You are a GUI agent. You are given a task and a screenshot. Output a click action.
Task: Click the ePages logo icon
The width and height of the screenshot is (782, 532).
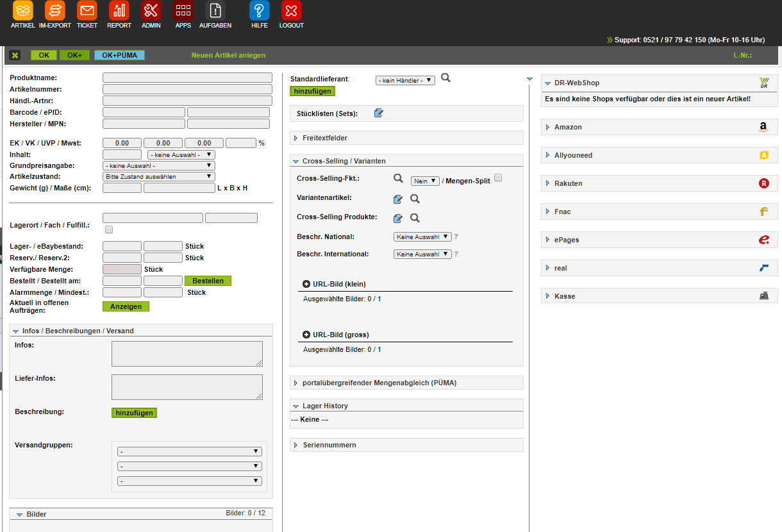pos(763,240)
